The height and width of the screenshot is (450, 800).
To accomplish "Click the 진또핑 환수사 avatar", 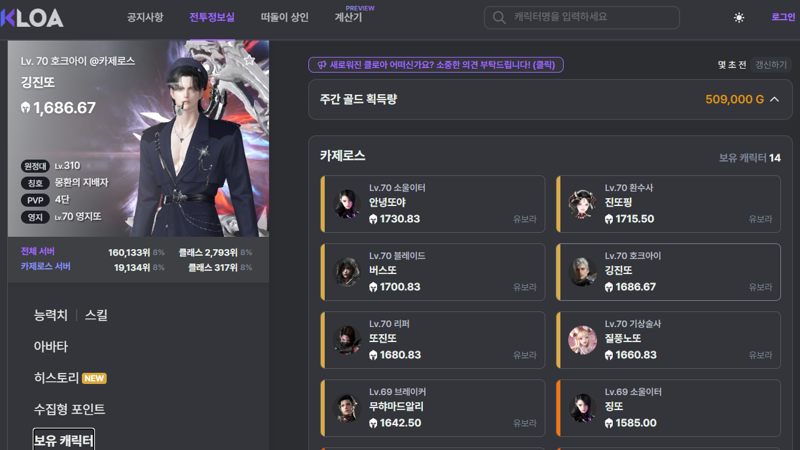I will 583,204.
